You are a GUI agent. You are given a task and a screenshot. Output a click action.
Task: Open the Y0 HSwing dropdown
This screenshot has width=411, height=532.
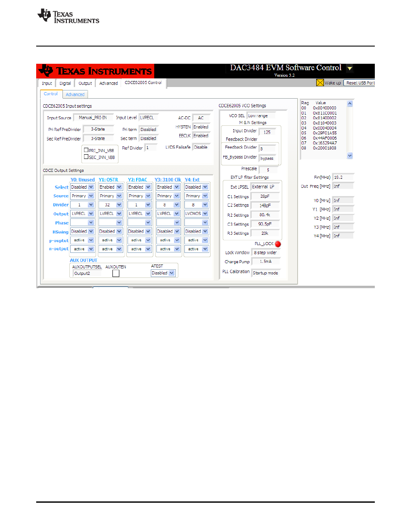[x=82, y=231]
